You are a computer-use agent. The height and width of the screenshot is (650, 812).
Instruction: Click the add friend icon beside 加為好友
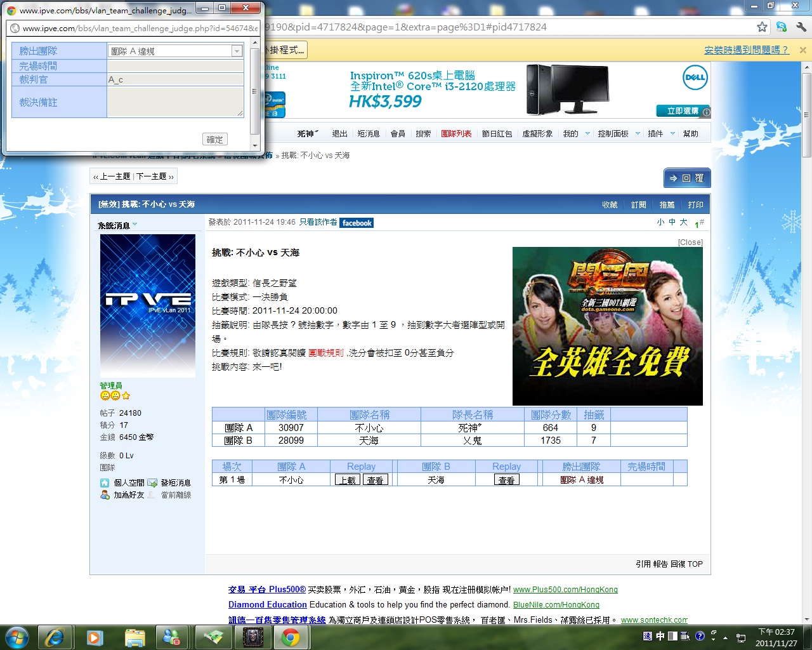click(105, 495)
